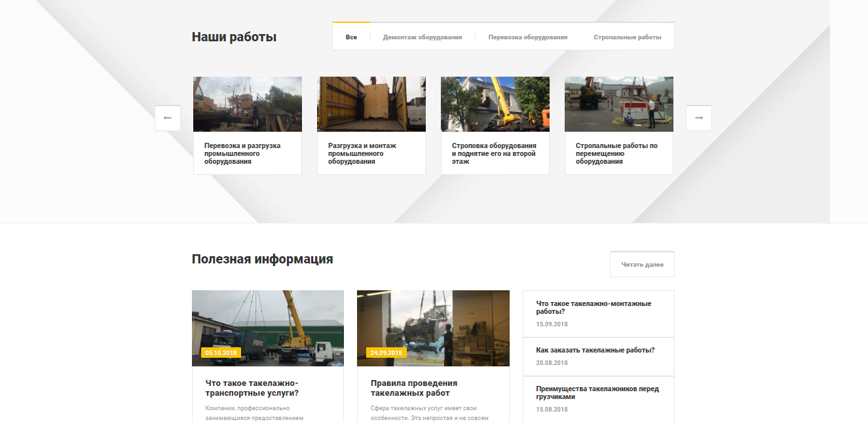This screenshot has height=422, width=868.
Task: Choose the "Стропальные работы" tab
Action: 627,37
